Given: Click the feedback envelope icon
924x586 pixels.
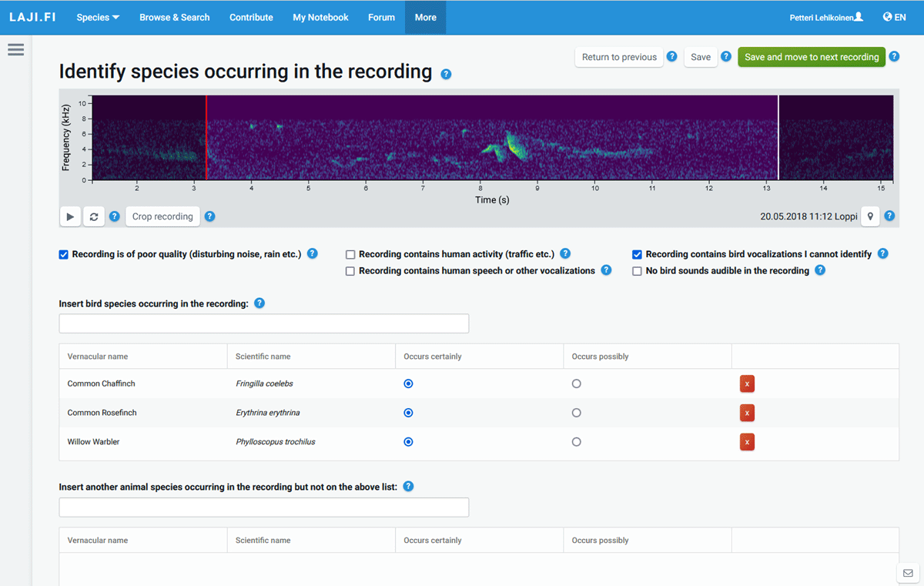Looking at the screenshot, I should click(x=908, y=573).
